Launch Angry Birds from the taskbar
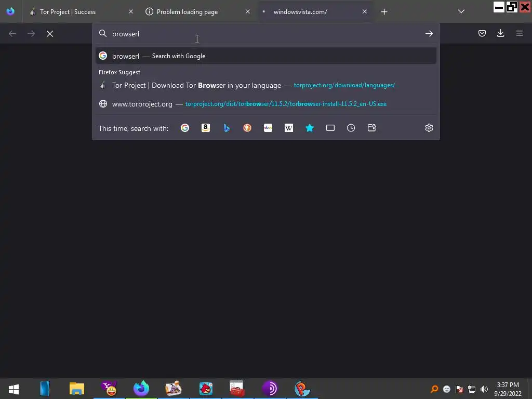532x399 pixels. pyautogui.click(x=206, y=389)
